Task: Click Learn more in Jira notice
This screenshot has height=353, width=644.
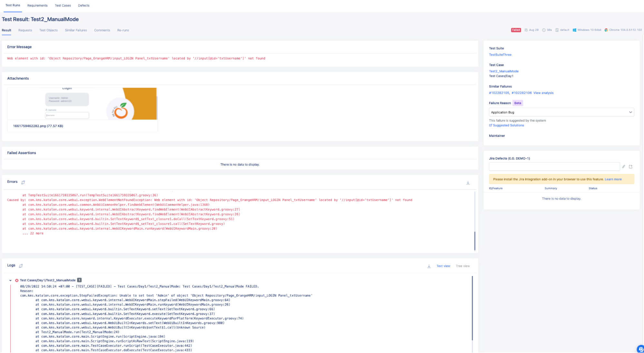Action: click(613, 179)
